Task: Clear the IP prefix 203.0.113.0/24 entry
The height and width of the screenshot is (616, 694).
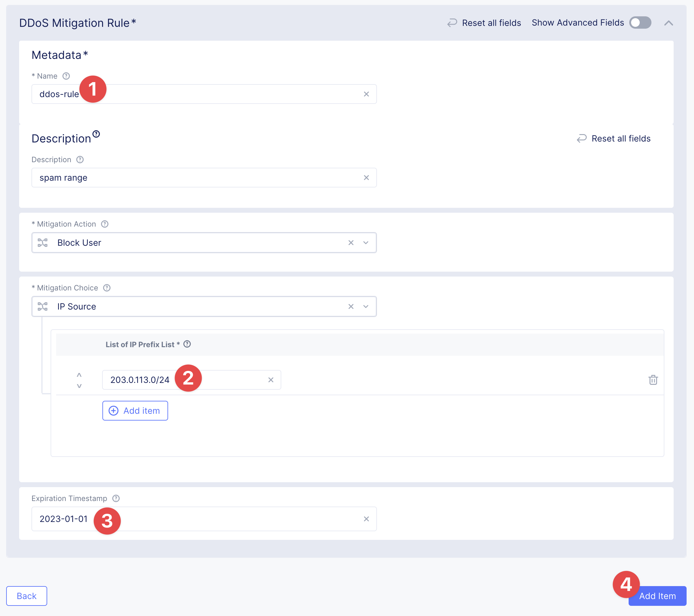Action: point(271,380)
